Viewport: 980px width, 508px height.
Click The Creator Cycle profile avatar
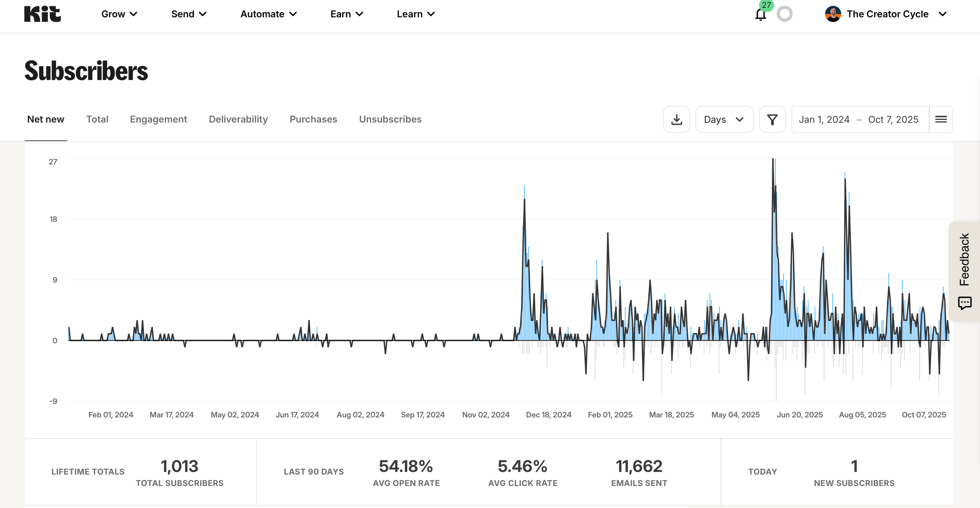(833, 14)
